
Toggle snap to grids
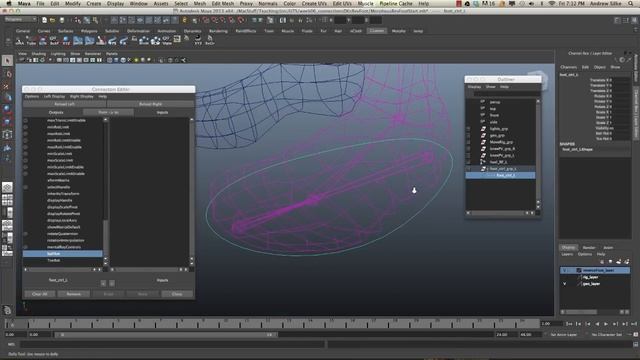click(x=205, y=20)
